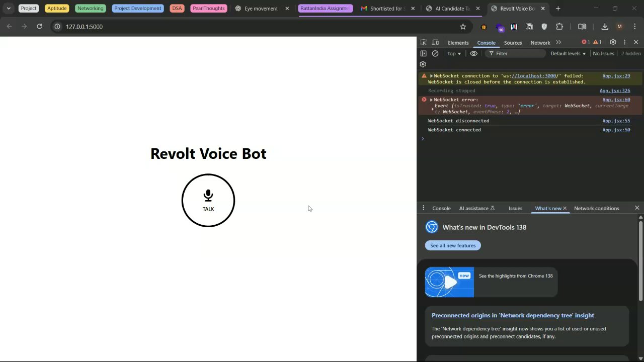The width and height of the screenshot is (644, 362).
Task: Open a new browser tab
Action: pyautogui.click(x=558, y=9)
